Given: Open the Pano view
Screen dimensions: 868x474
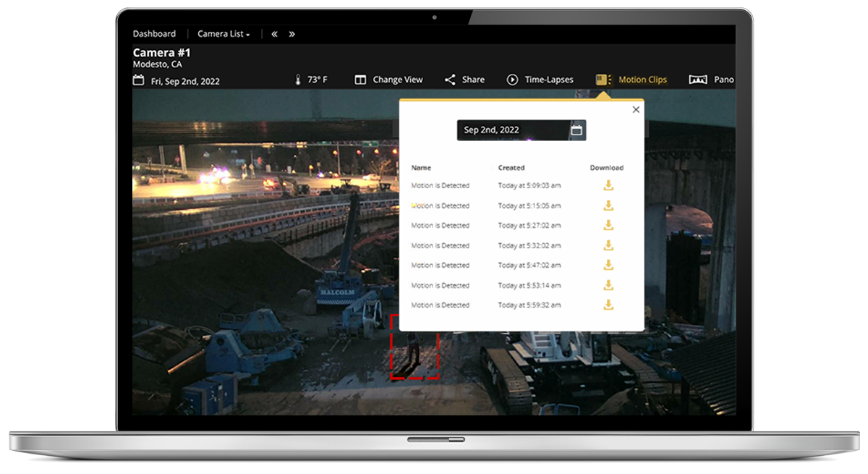Looking at the screenshot, I should [x=724, y=80].
